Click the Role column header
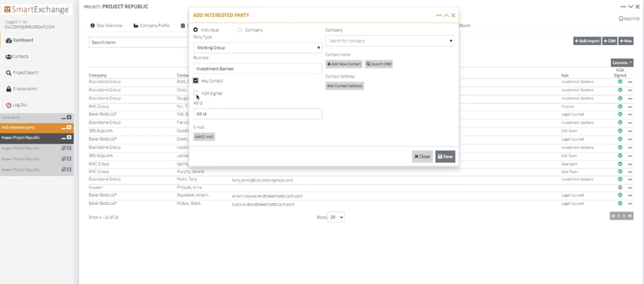The width and height of the screenshot is (644, 284). (565, 75)
